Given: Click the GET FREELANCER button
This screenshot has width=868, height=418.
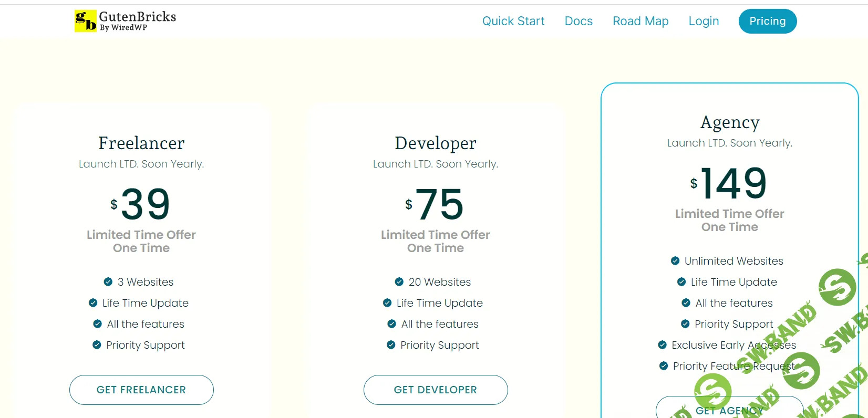Looking at the screenshot, I should tap(141, 390).
